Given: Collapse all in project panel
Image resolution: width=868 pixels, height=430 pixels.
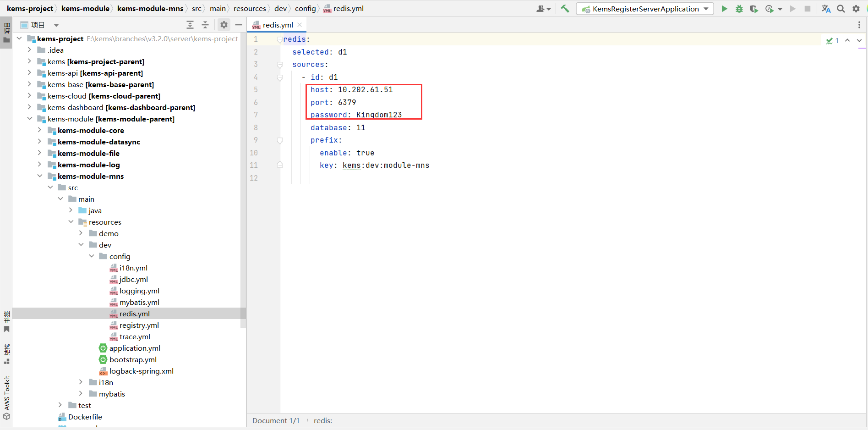Looking at the screenshot, I should pos(205,25).
